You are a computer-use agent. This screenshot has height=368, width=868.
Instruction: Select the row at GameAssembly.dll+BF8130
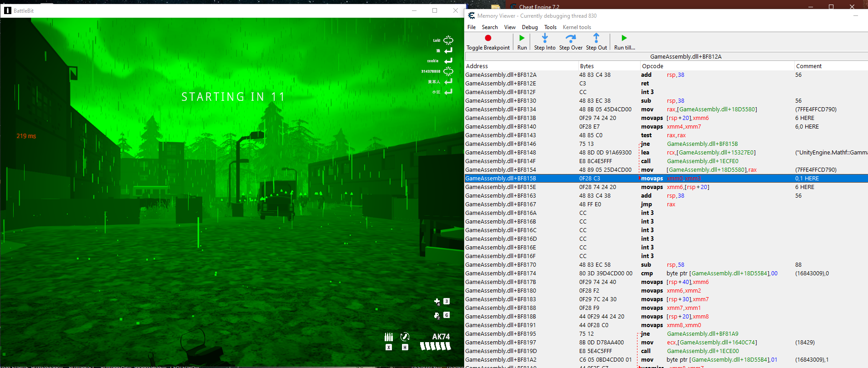(x=666, y=101)
